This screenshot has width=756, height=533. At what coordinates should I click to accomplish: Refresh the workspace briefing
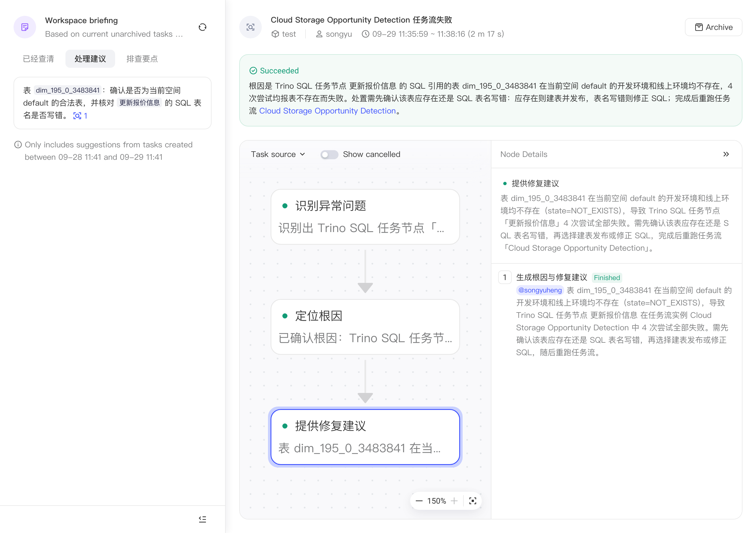pyautogui.click(x=203, y=27)
